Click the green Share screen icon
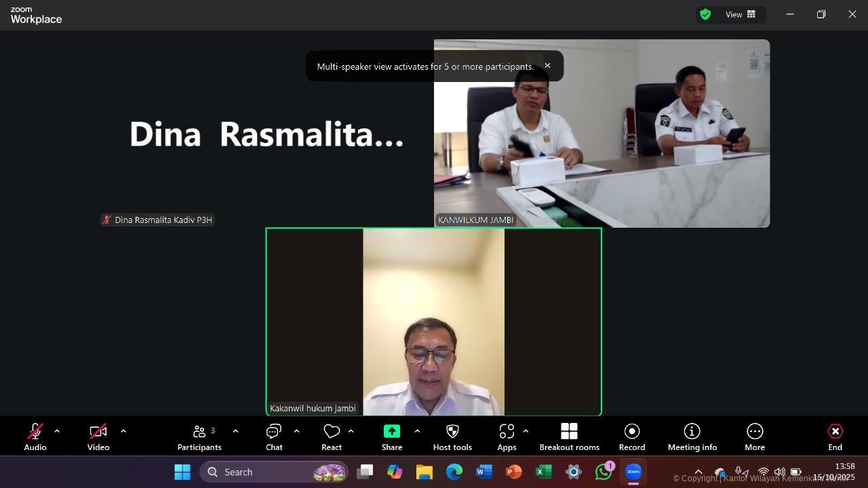The image size is (868, 488). point(392,432)
